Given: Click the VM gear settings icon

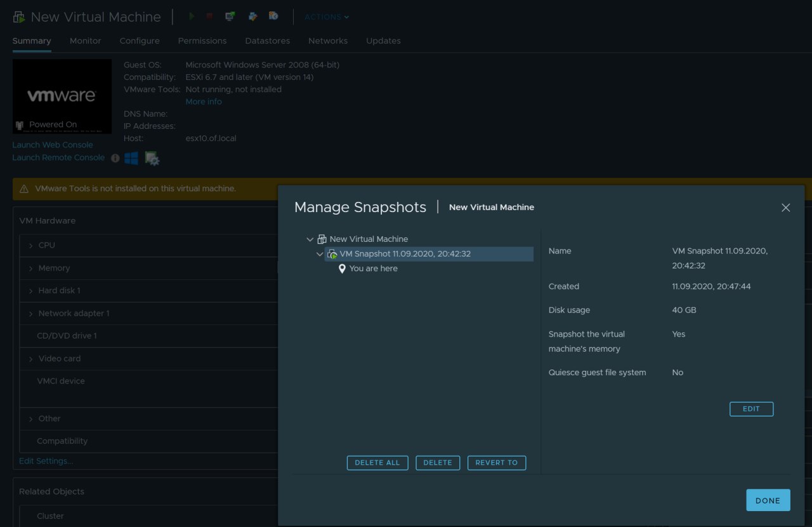Looking at the screenshot, I should click(x=152, y=158).
